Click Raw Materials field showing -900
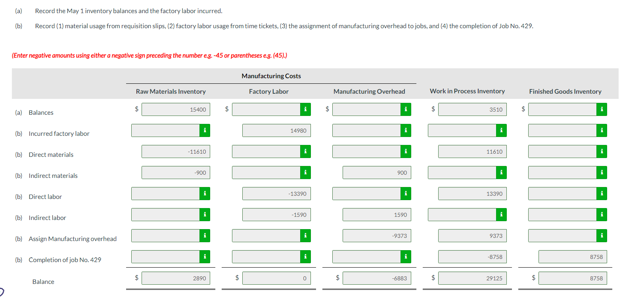Viewport: 644px width, 297px height. pyautogui.click(x=176, y=172)
